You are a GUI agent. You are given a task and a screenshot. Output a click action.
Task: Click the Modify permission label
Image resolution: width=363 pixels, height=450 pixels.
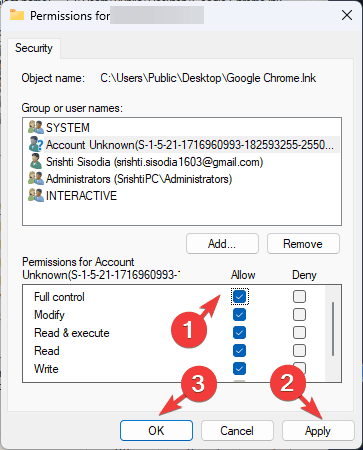coord(49,315)
